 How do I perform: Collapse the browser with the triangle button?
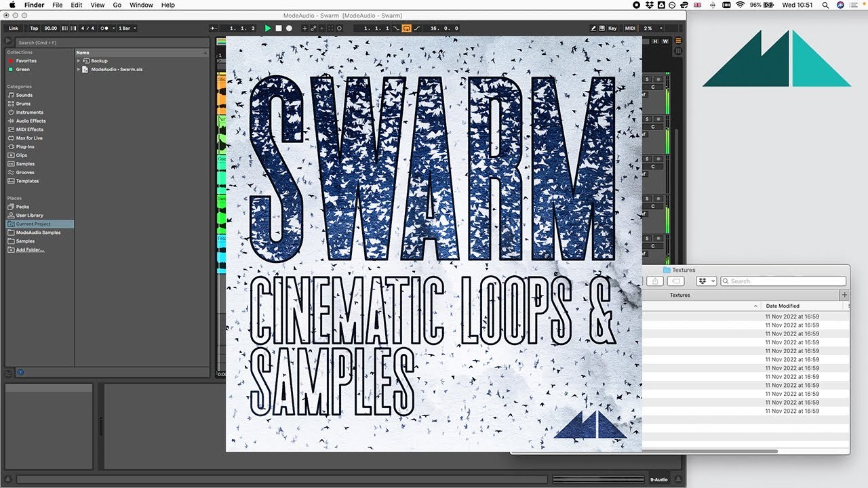coord(8,41)
